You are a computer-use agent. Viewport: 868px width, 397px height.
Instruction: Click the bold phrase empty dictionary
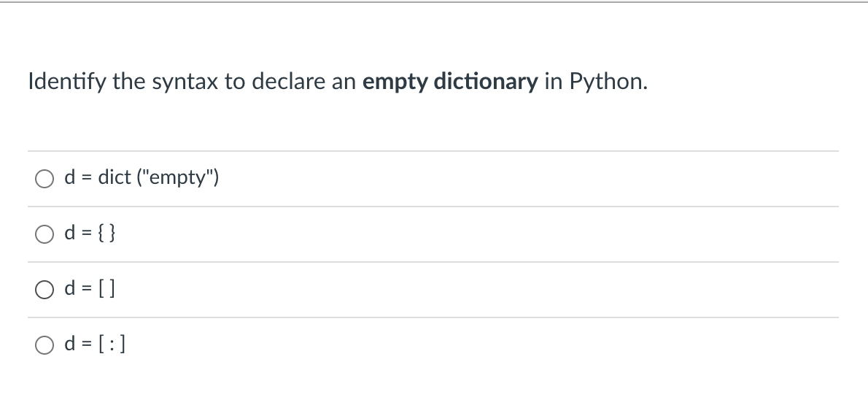[449, 82]
